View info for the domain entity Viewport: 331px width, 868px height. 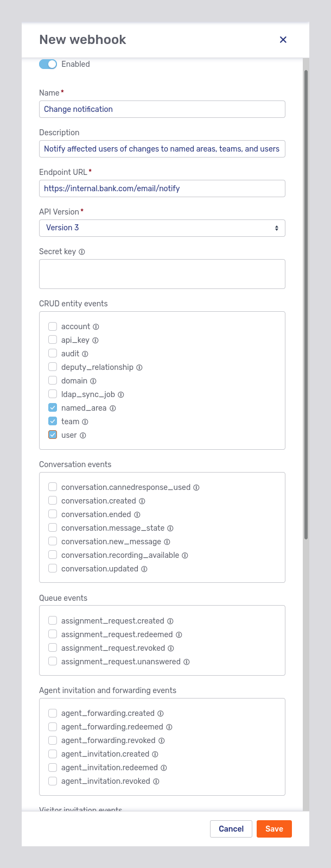92,380
